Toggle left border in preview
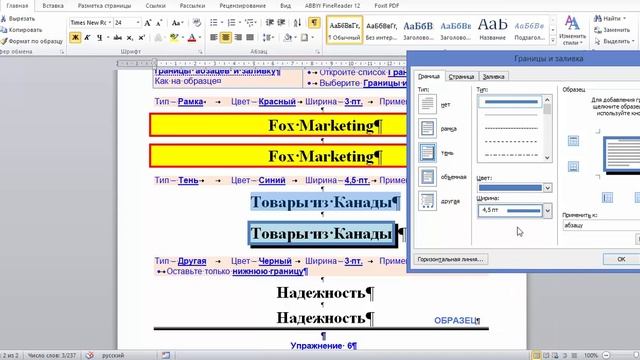The image size is (640, 360). 607,198
